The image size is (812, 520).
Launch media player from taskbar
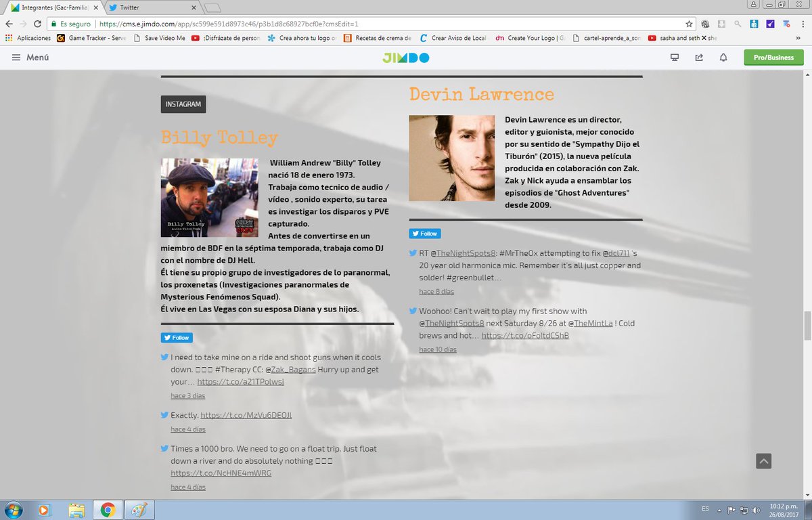click(x=45, y=510)
